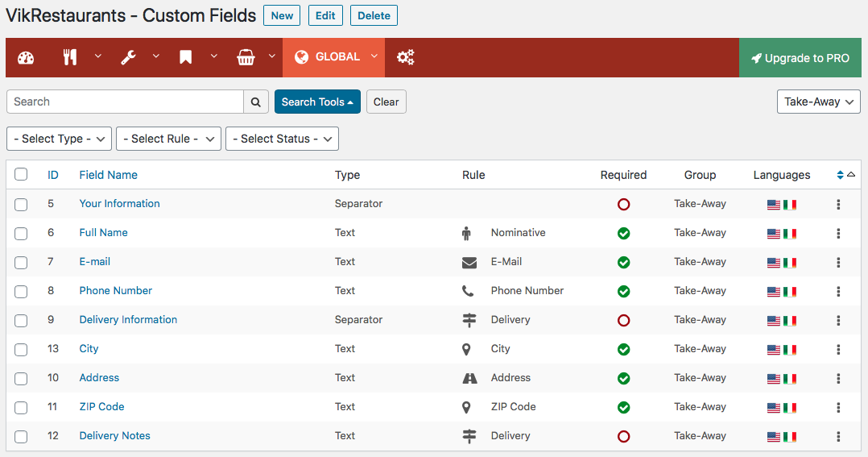Screen dimensions: 868x457
Task: Click the ordering sort arrows icon
Action: tap(840, 175)
